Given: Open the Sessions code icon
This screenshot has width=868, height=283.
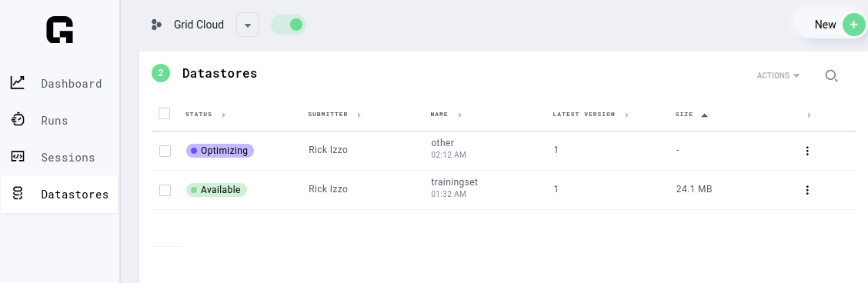Looking at the screenshot, I should (18, 156).
